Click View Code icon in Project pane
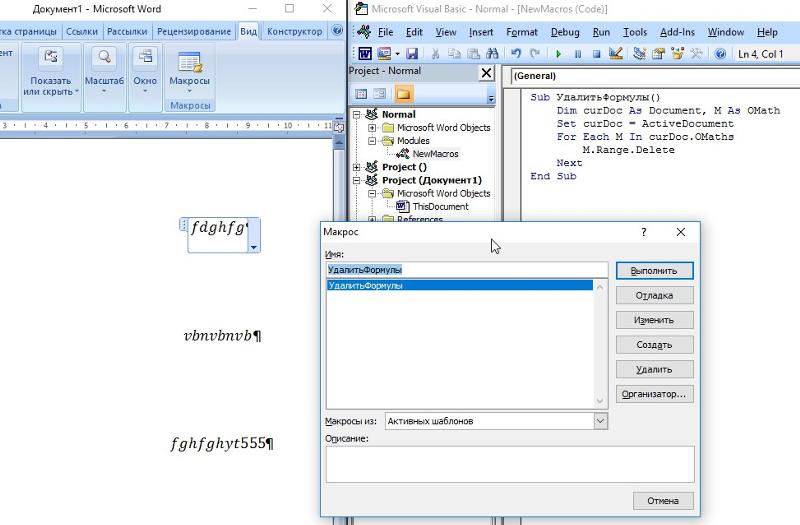The image size is (800, 525). 361,94
